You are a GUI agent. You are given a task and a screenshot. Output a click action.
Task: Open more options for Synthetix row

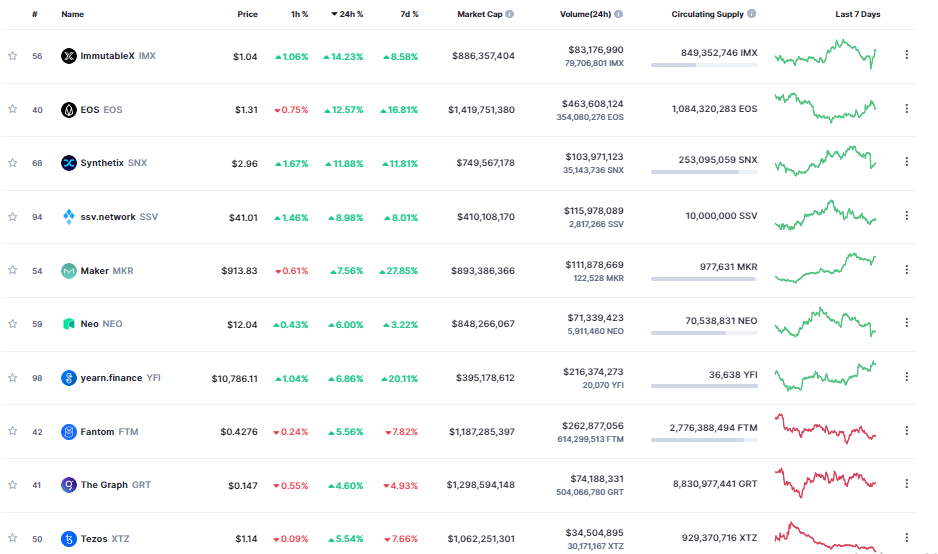tap(906, 162)
